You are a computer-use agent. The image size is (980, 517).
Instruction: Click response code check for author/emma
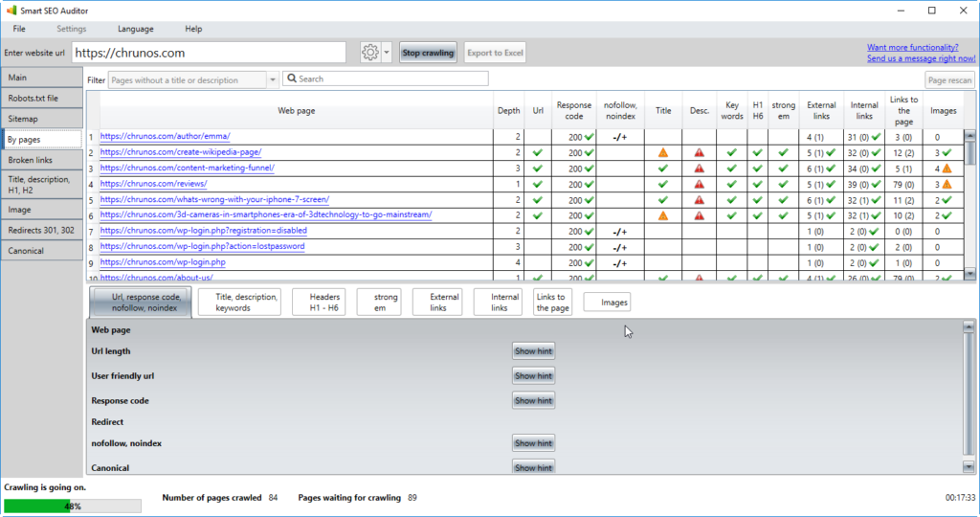[x=589, y=137]
